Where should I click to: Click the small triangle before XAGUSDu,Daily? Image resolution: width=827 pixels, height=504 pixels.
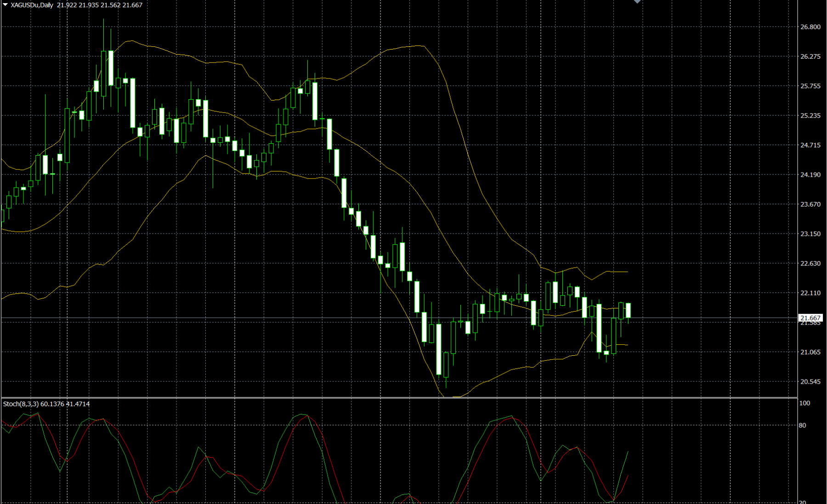(x=5, y=5)
